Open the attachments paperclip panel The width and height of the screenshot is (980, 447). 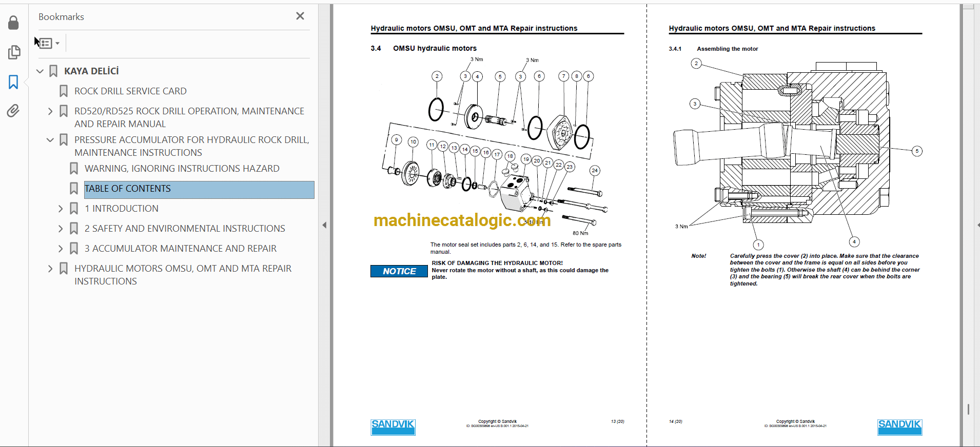[13, 111]
